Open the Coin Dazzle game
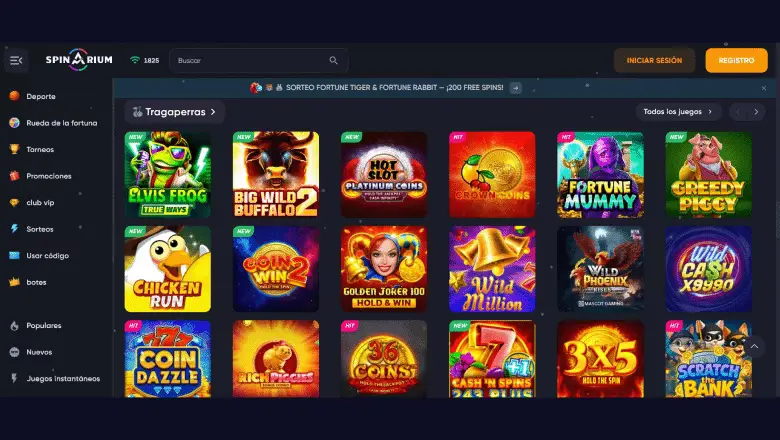Viewport: 780px width, 440px height. 168,359
